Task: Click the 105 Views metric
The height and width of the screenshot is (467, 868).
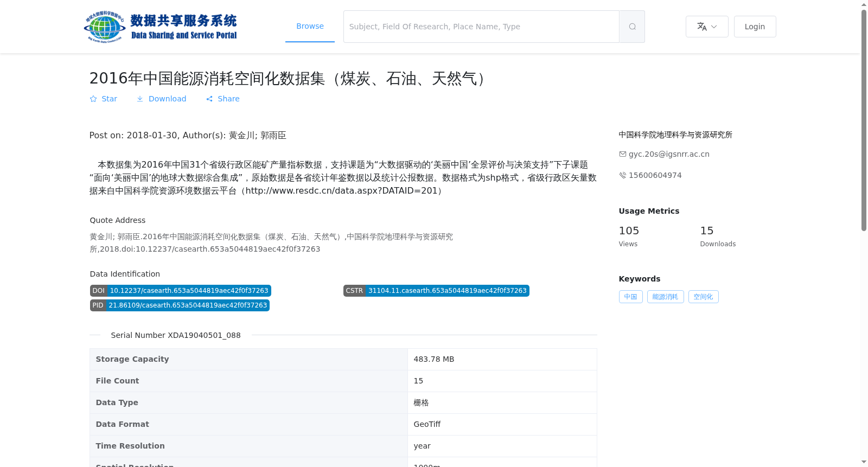Action: point(629,236)
